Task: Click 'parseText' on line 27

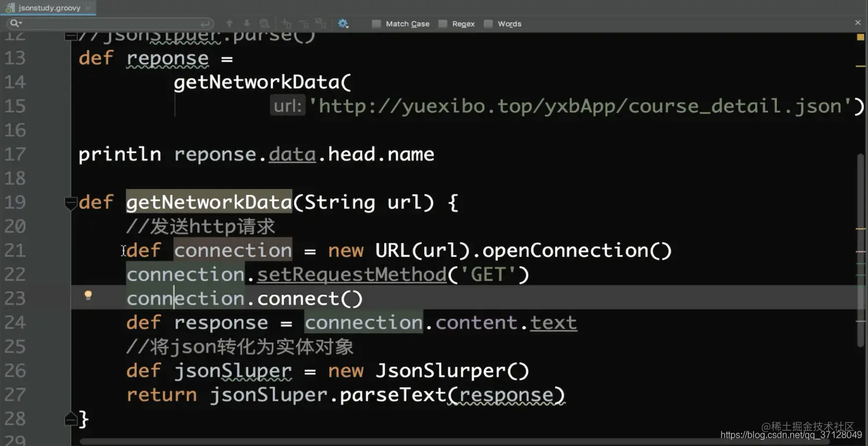Action: (393, 395)
